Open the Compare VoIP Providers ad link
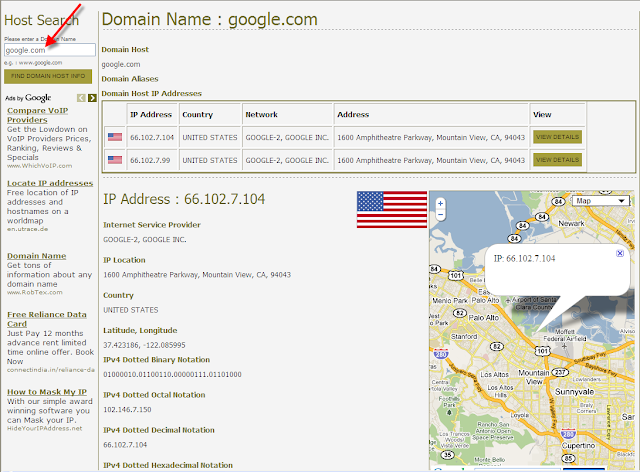This screenshot has width=640, height=472. pyautogui.click(x=37, y=115)
